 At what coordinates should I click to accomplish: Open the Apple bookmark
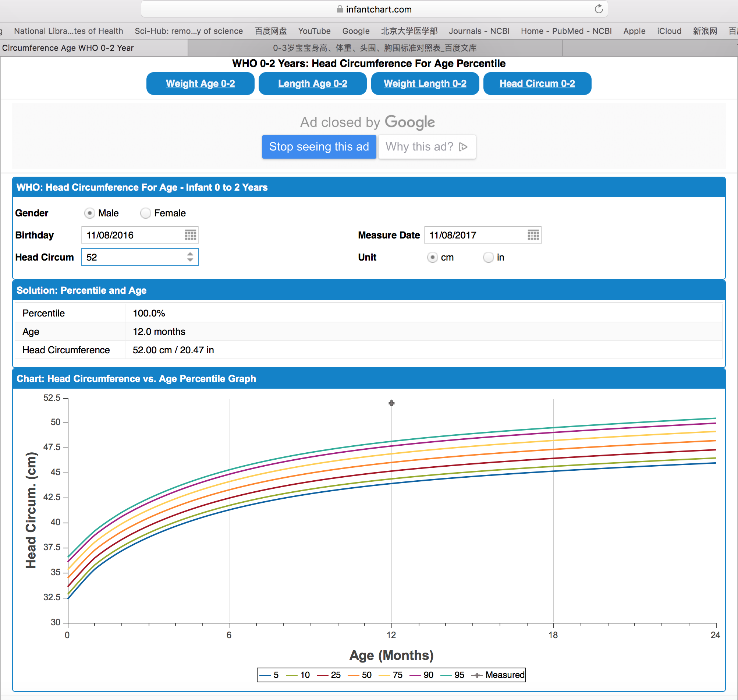[x=634, y=31]
